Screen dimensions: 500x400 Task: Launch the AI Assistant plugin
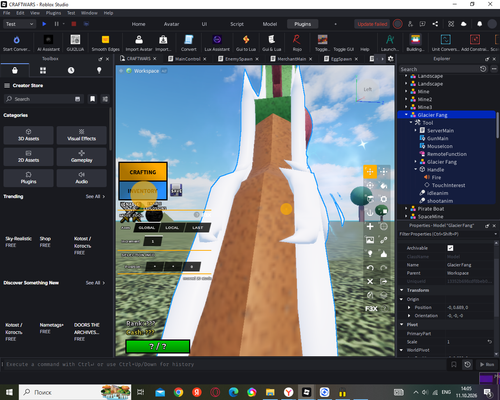point(48,43)
